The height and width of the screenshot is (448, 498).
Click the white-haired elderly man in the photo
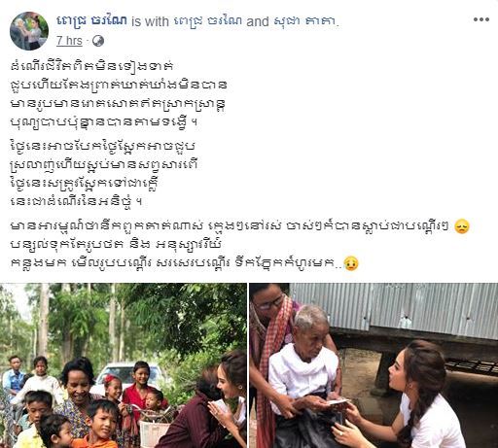pyautogui.click(x=304, y=372)
